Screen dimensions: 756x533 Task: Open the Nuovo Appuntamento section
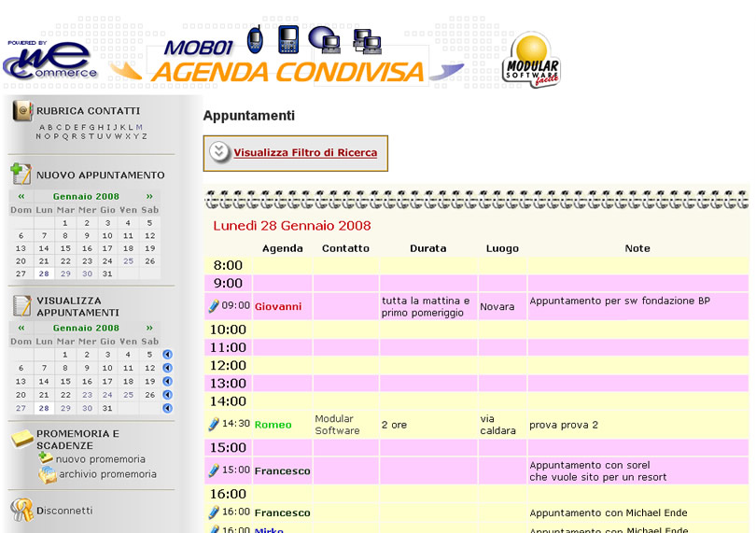(x=100, y=175)
